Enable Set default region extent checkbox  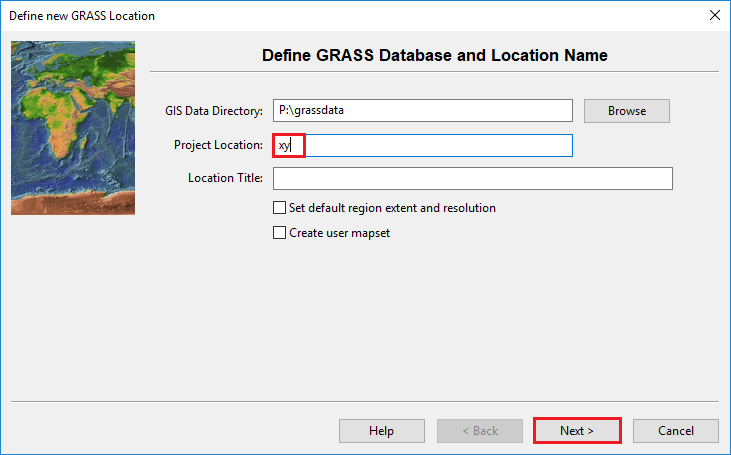(x=279, y=208)
